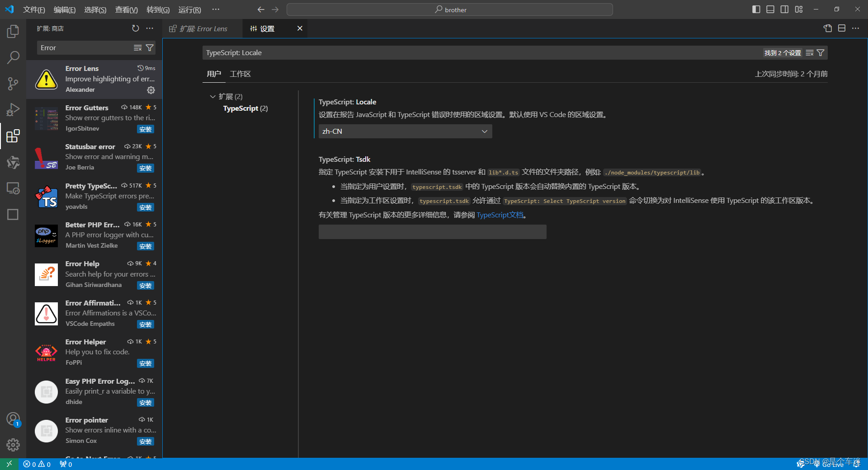Screen dimensions: 868x470
Task: Switch to the Error Lens extension tab
Action: [x=202, y=28]
